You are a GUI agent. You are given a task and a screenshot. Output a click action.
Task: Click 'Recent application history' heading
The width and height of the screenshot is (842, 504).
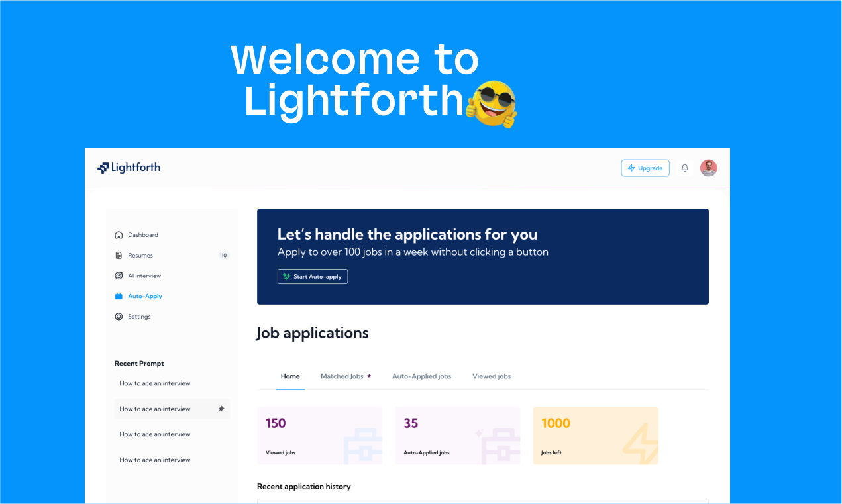304,487
